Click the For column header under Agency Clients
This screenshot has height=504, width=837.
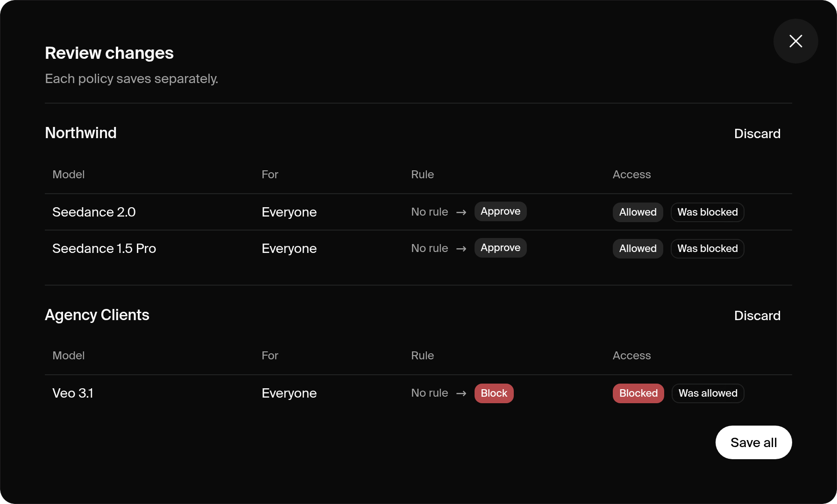point(270,356)
